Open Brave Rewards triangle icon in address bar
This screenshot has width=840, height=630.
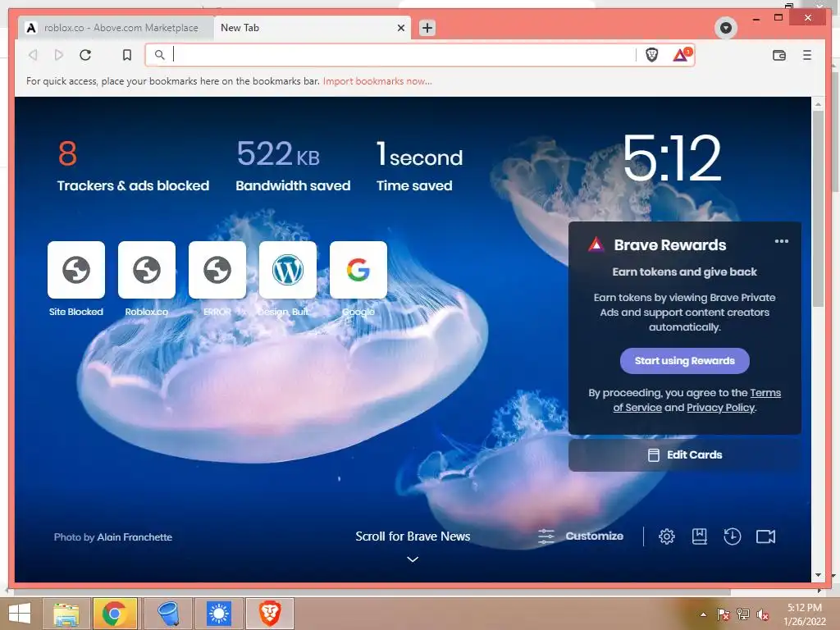point(682,55)
